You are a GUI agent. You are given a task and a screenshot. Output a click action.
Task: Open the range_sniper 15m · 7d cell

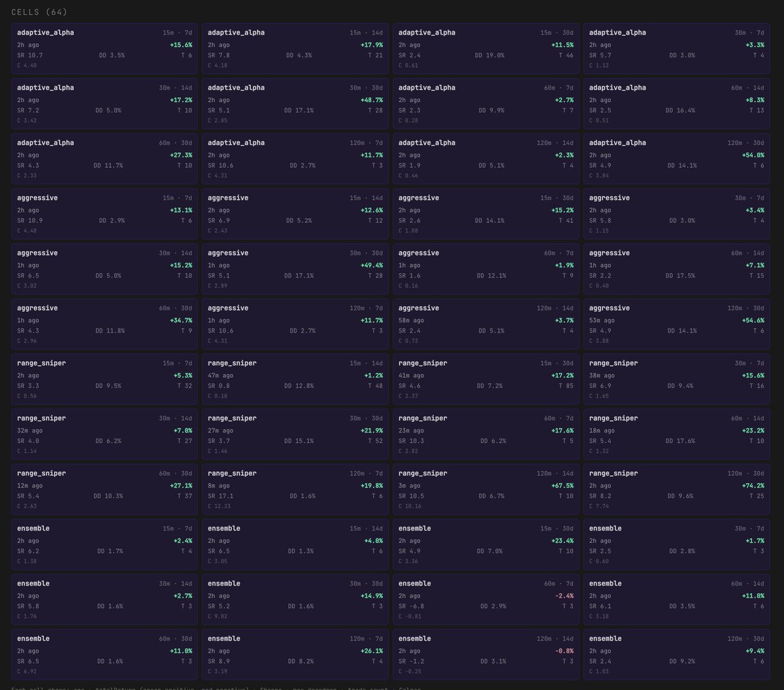[105, 379]
